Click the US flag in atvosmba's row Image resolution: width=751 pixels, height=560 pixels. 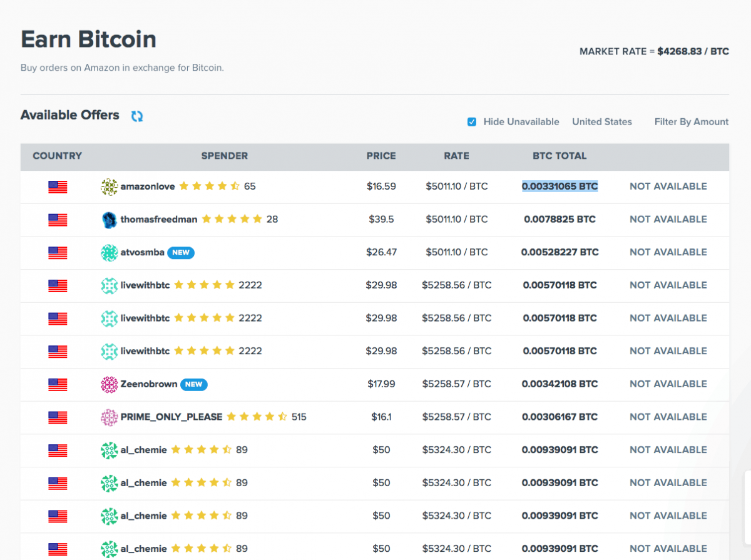(58, 253)
